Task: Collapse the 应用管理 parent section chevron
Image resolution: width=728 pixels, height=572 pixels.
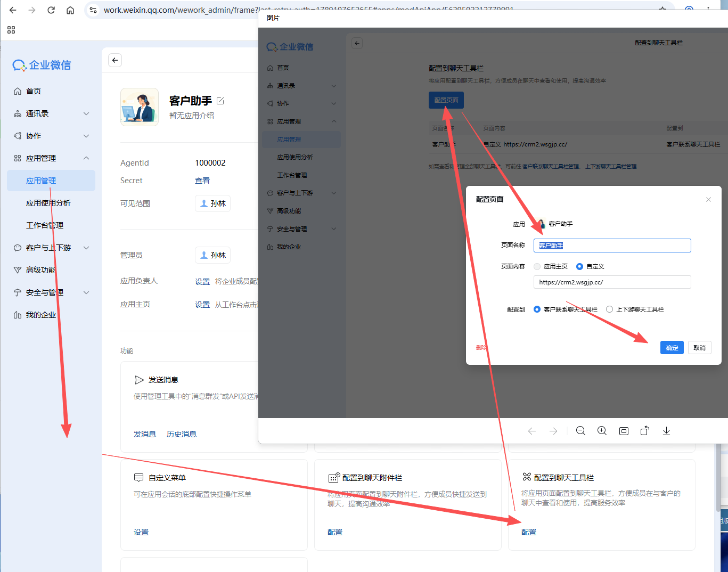Action: click(x=86, y=158)
